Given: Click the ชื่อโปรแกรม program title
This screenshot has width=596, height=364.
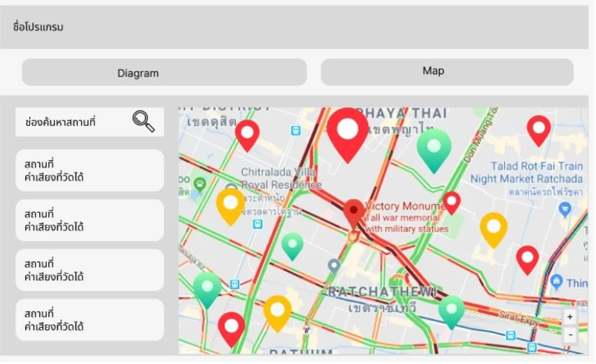Looking at the screenshot, I should coord(38,27).
